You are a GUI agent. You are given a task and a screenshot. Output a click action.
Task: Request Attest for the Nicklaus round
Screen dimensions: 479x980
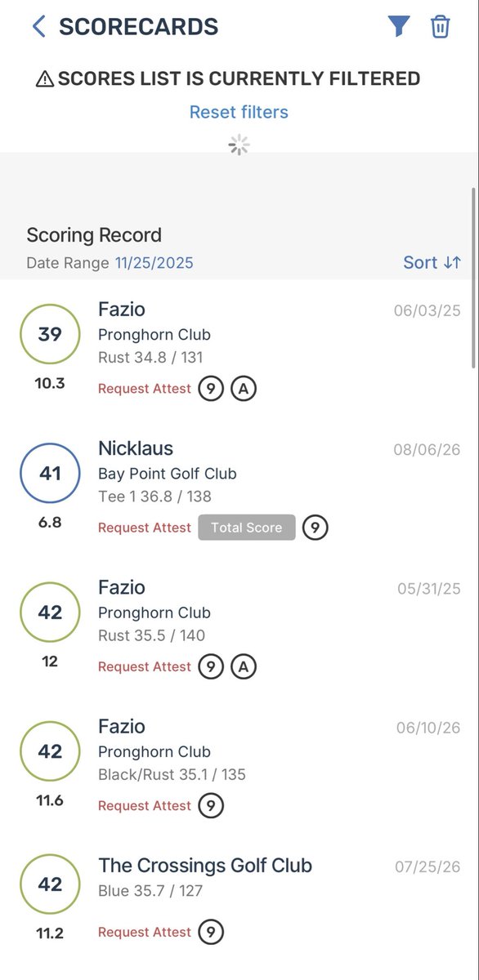tap(145, 528)
